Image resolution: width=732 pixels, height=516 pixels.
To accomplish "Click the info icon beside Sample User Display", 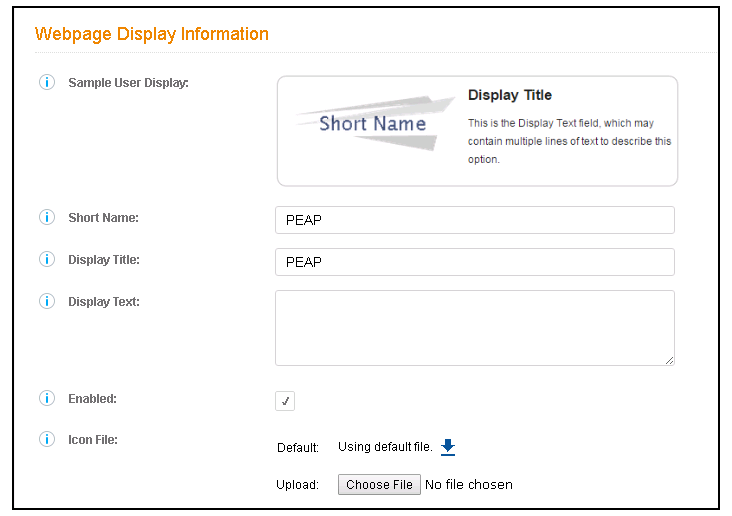I will [47, 82].
